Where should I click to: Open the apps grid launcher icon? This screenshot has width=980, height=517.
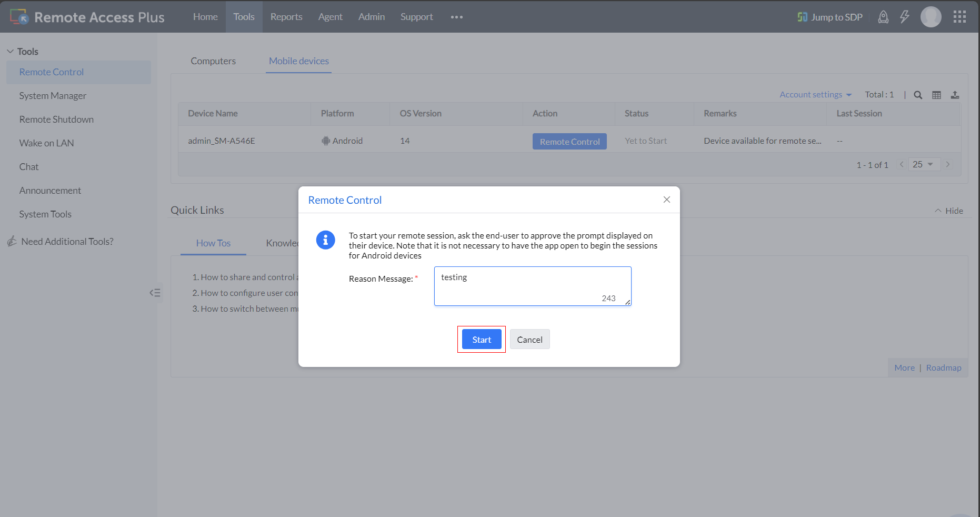point(959,17)
